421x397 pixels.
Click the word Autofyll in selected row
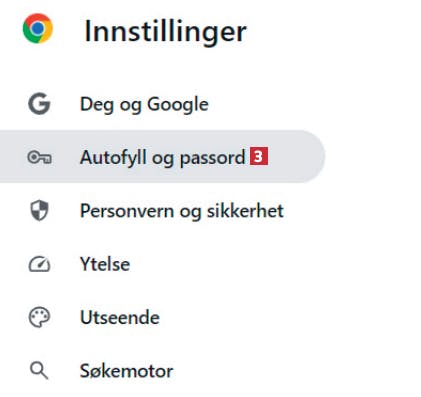113,158
